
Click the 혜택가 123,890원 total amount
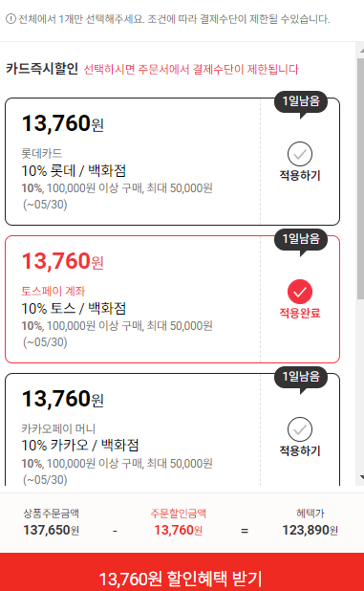(310, 530)
